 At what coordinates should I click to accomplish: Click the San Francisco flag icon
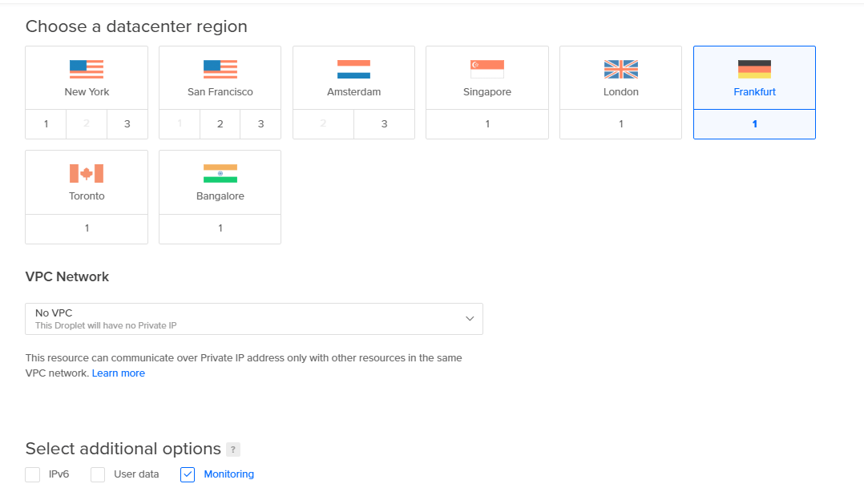220,69
